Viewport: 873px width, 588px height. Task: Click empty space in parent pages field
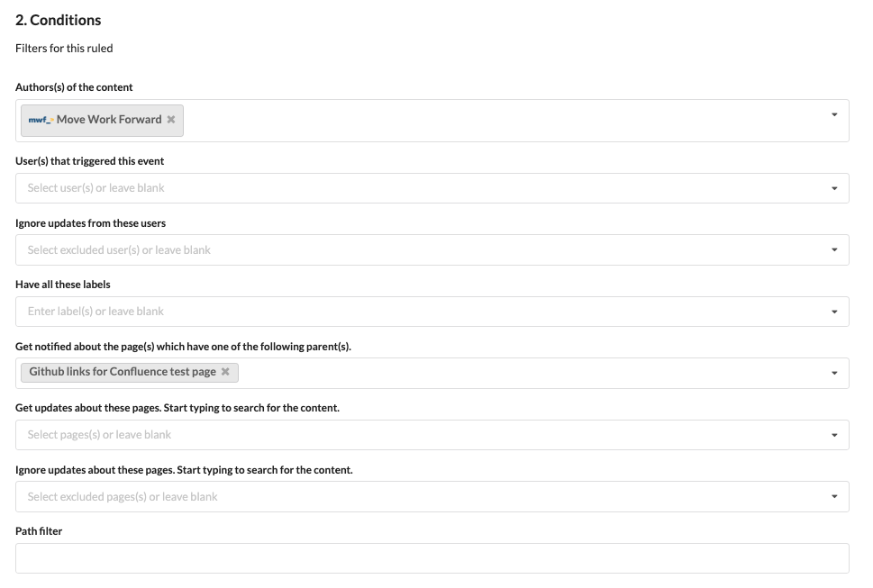[x=523, y=373]
